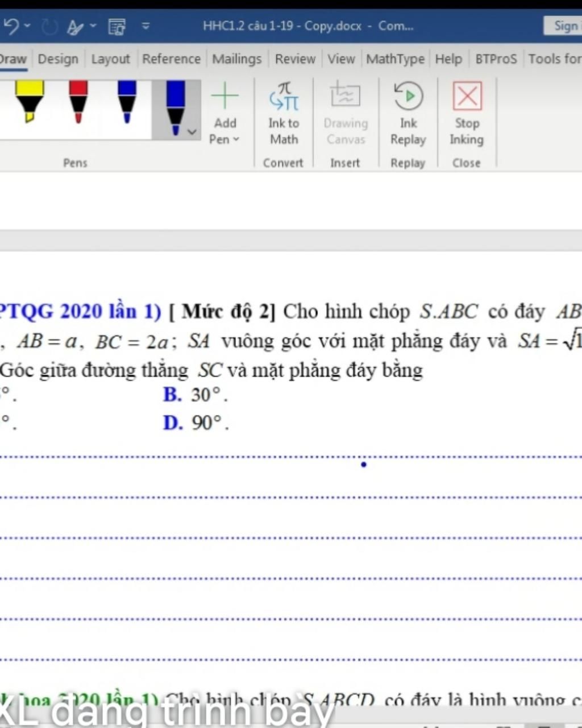Switch to the Draw tab
The width and height of the screenshot is (582, 728).
[13, 59]
